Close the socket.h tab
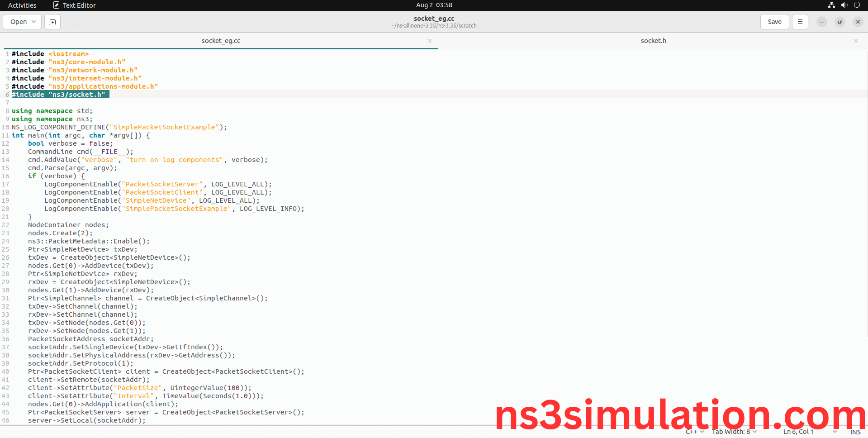The width and height of the screenshot is (868, 438). tap(855, 41)
